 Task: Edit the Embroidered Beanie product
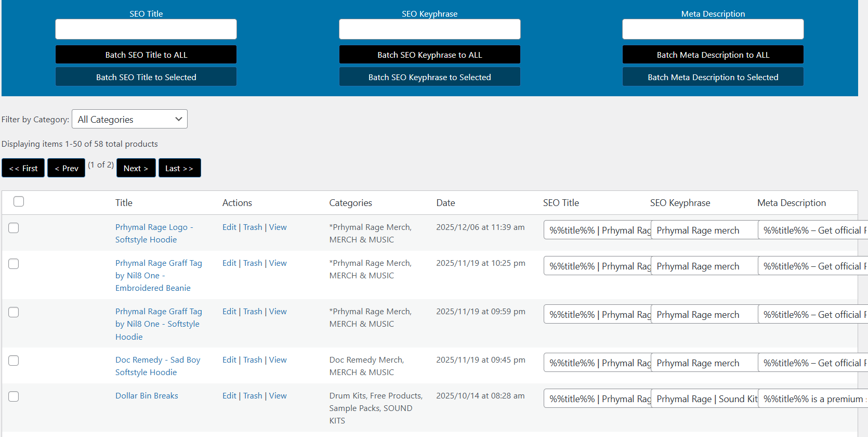pyautogui.click(x=229, y=263)
